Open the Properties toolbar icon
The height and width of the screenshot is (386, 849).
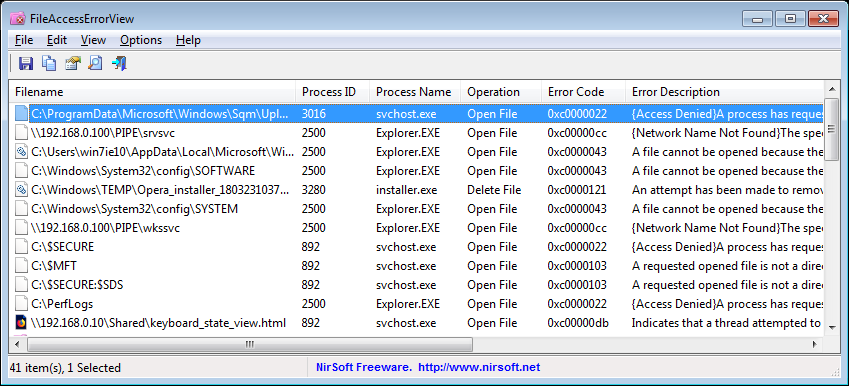point(73,63)
